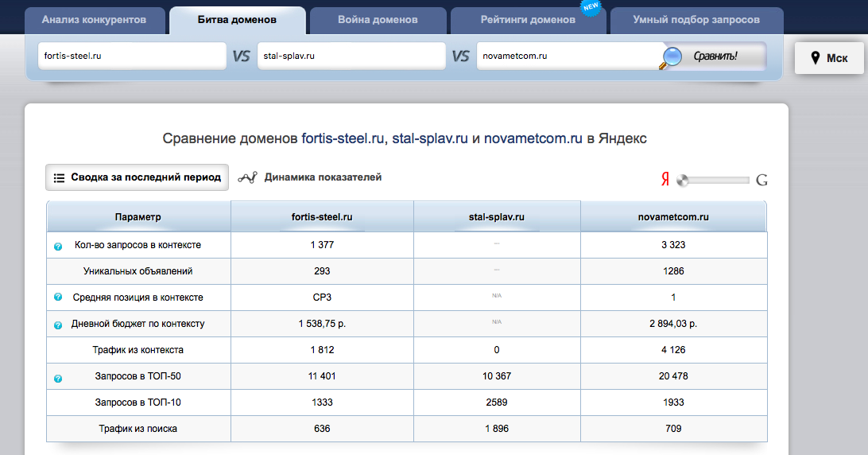Click the value 4 126 in Трафик из контекста
The height and width of the screenshot is (455, 868).
coord(673,350)
